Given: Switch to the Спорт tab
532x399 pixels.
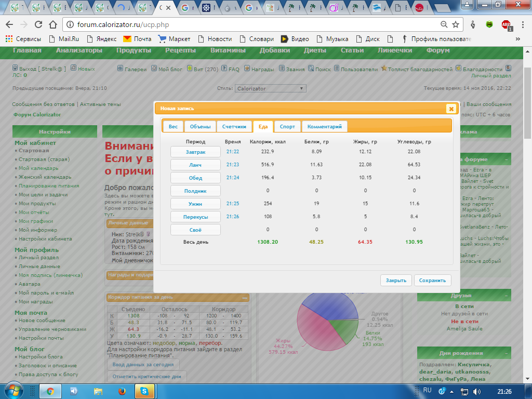Looking at the screenshot, I should (x=287, y=127).
